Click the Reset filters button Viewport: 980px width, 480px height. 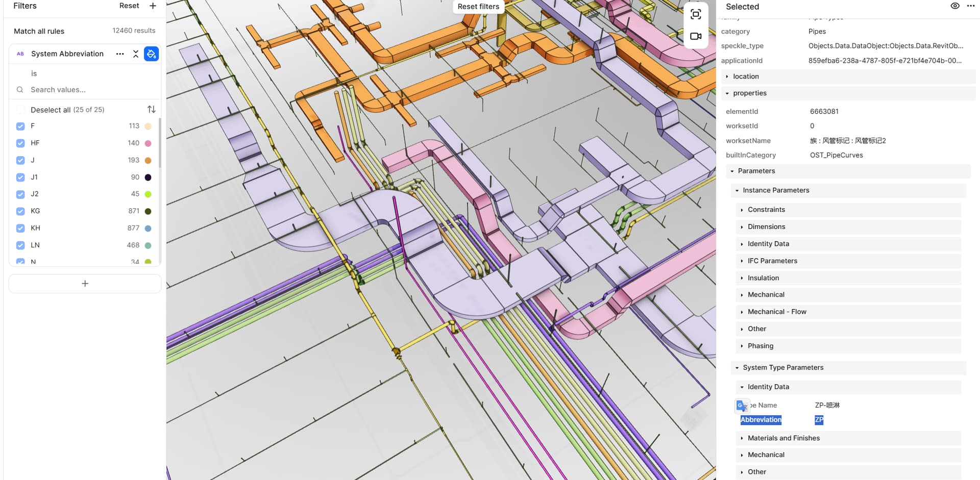(x=478, y=7)
